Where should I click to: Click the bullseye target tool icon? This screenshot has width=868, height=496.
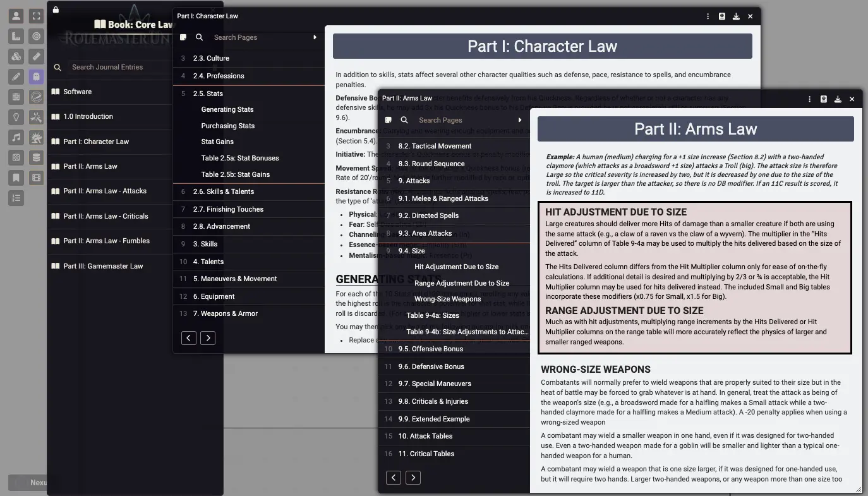click(x=37, y=37)
